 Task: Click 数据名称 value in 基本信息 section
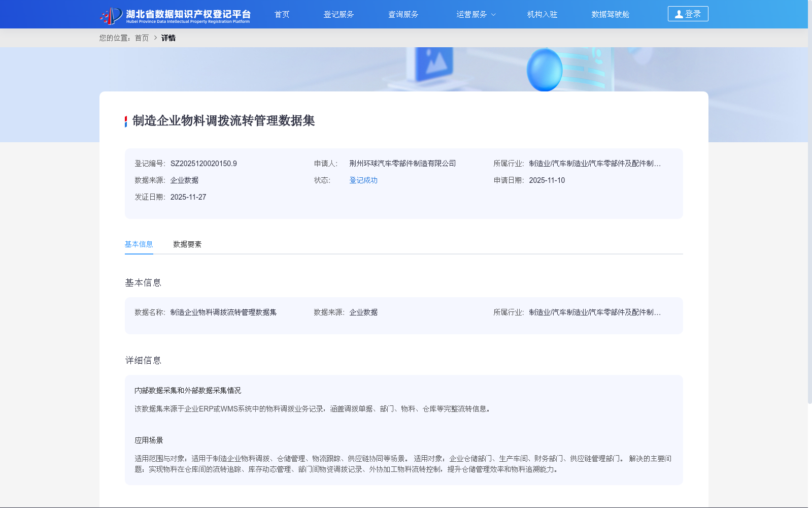pos(223,312)
